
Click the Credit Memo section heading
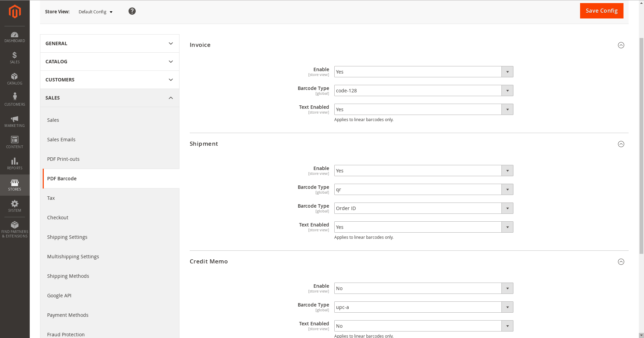click(x=209, y=261)
